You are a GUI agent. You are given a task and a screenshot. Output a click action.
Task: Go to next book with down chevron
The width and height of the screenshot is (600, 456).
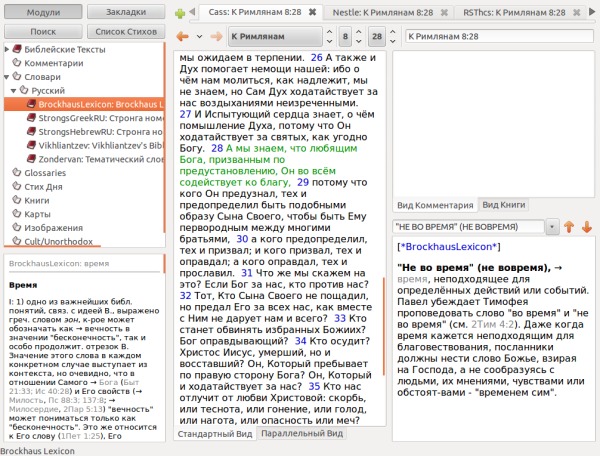(x=329, y=41)
